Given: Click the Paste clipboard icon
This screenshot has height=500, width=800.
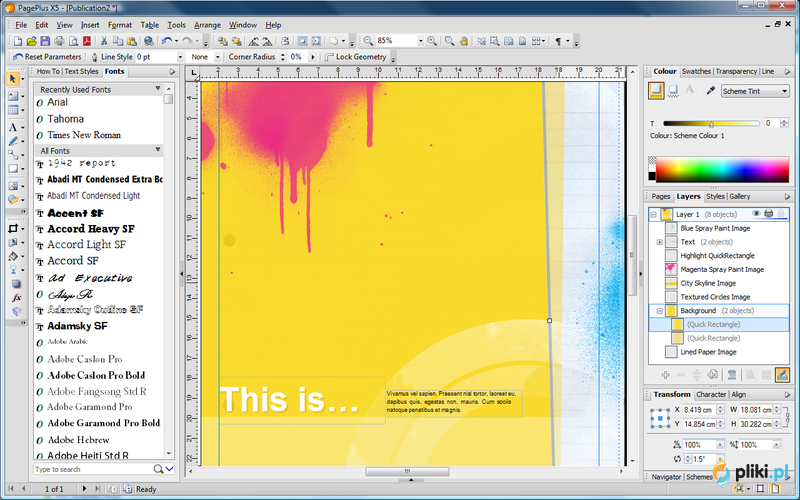Looking at the screenshot, I should pos(132,41).
